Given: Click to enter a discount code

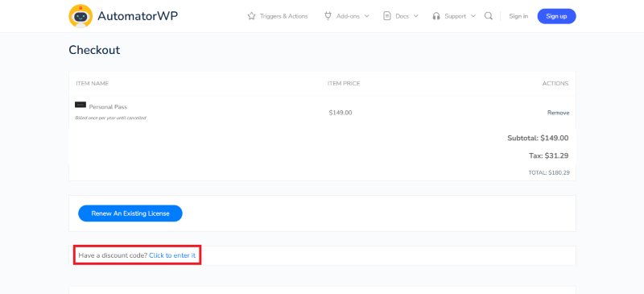Looking at the screenshot, I should tap(172, 255).
